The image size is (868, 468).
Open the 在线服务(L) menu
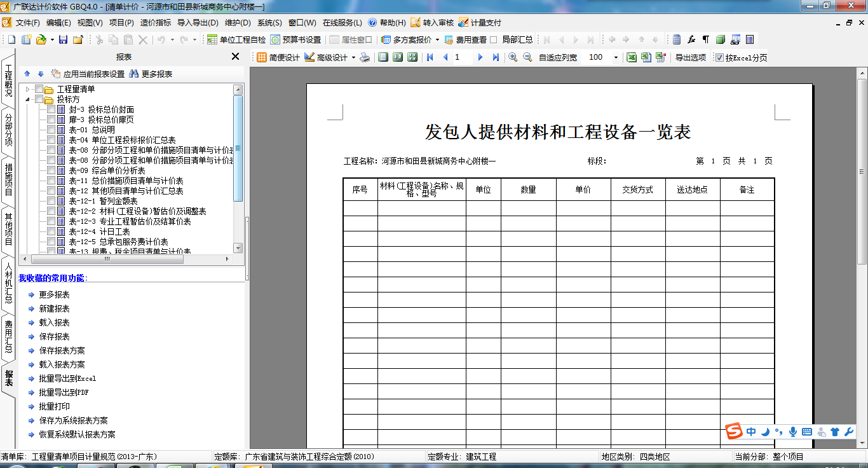[x=342, y=22]
